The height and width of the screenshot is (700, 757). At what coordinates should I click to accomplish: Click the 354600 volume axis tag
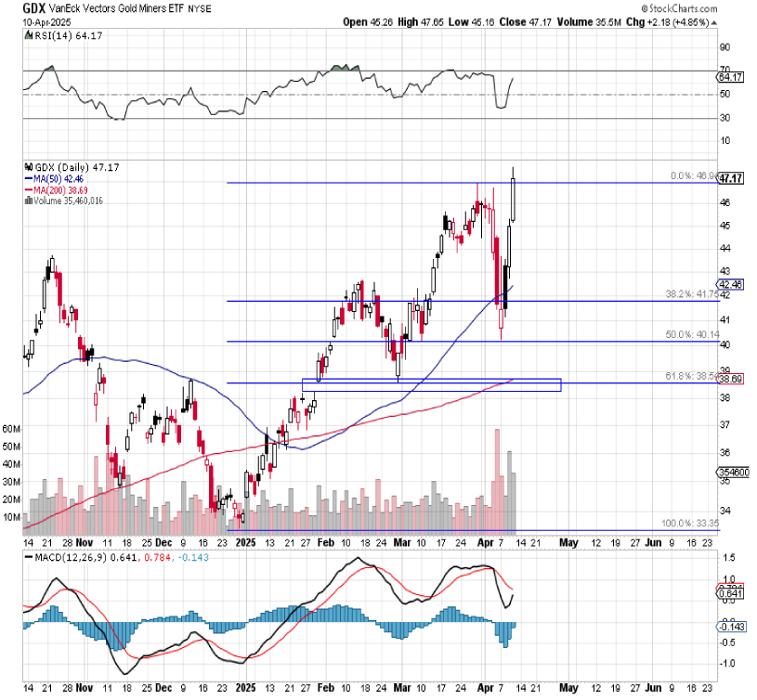point(732,473)
